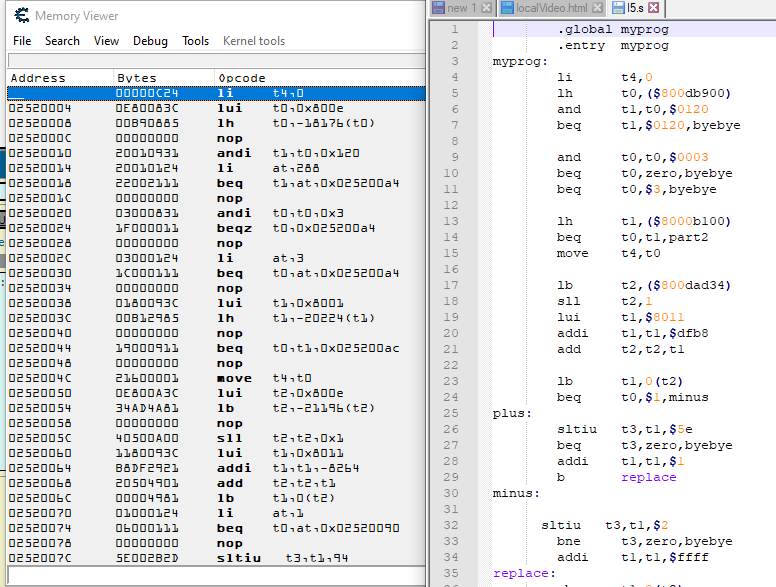Image resolution: width=776 pixels, height=587 pixels.
Task: Open the Tools menu in Memory Viewer
Action: [x=195, y=41]
